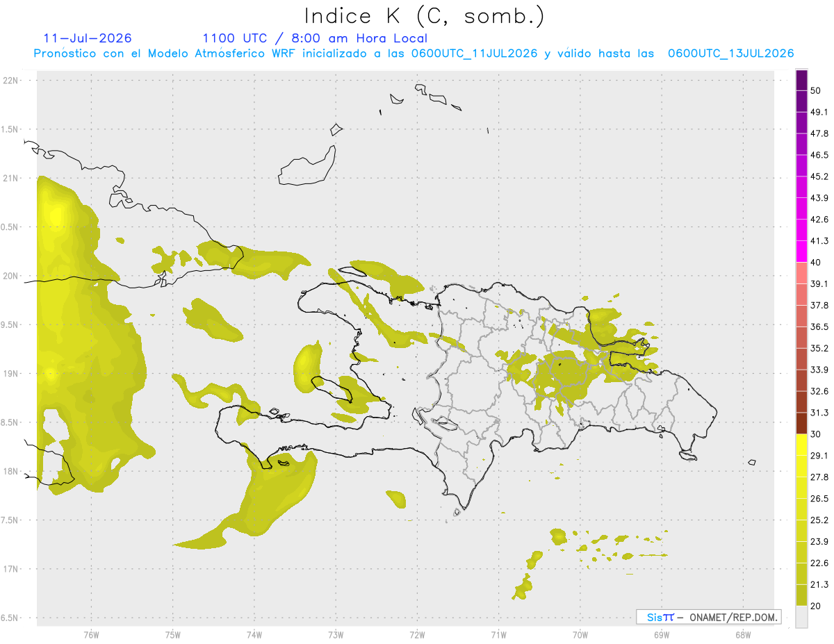Click the time text "1100 UTC / 8:00 am Hora Local"
The height and width of the screenshot is (644, 834).
click(x=315, y=38)
